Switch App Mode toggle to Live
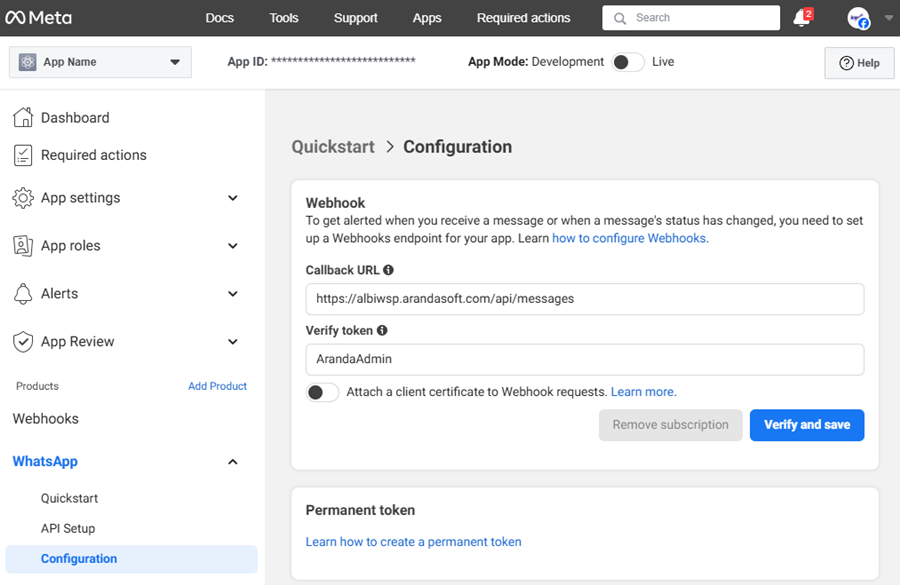The image size is (900, 585). tap(628, 62)
